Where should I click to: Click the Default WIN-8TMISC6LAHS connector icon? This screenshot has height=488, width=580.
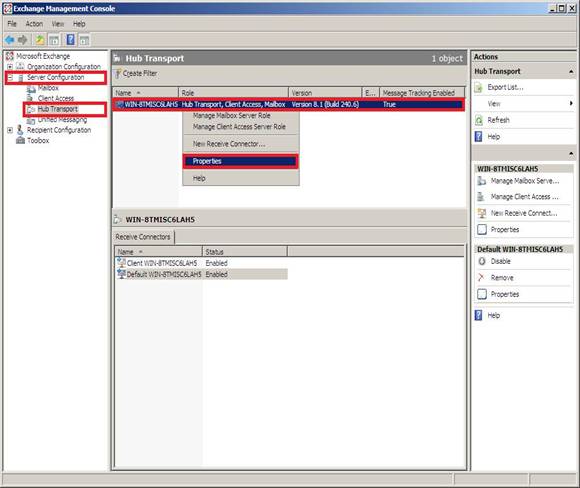[x=121, y=274]
